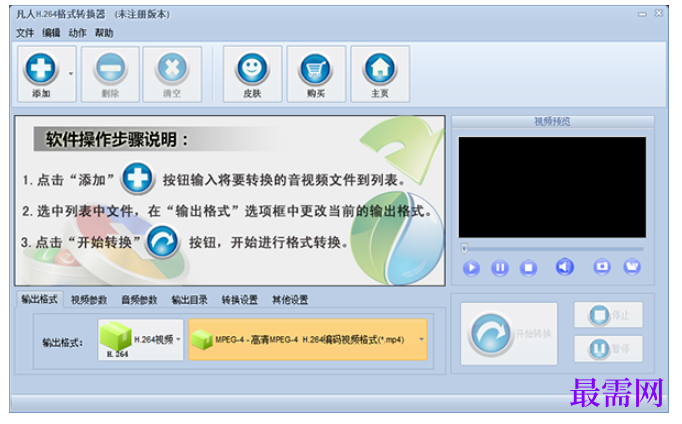Click the 停止 (Stop) conversion button
Viewport: 682px width, 424px height.
pyautogui.click(x=608, y=315)
